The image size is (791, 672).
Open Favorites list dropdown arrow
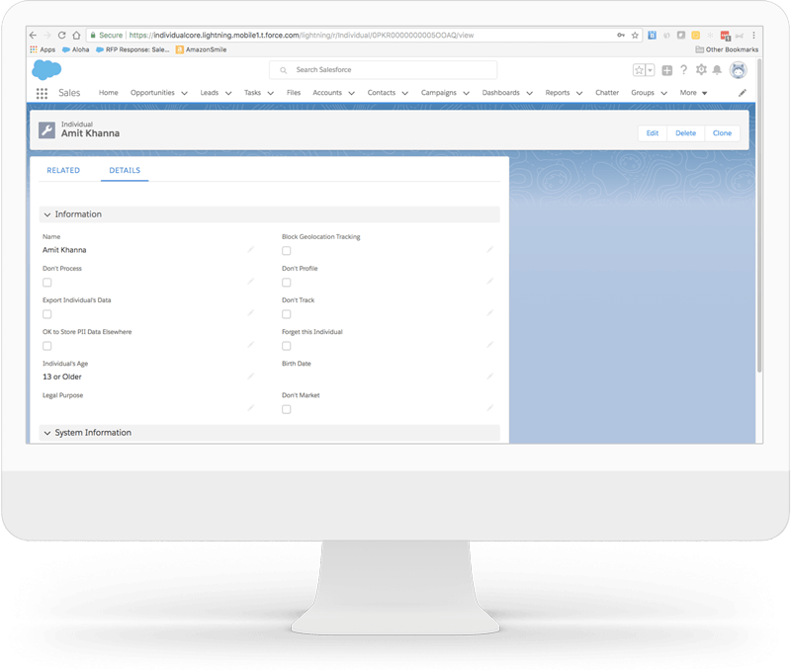point(651,70)
